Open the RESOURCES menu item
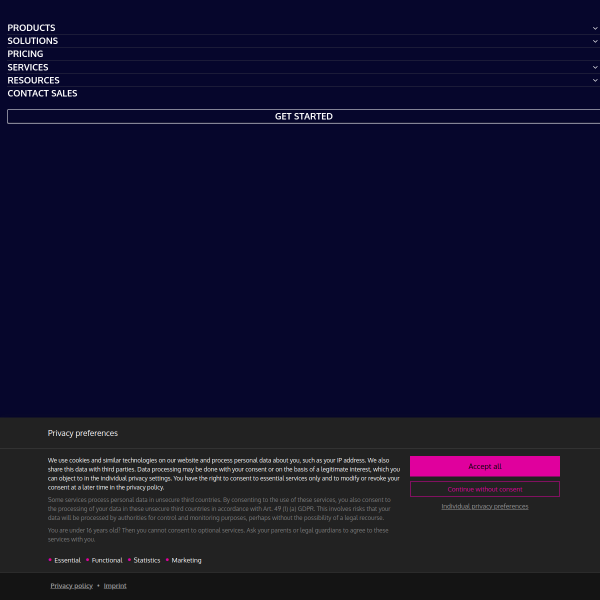Image resolution: width=600 pixels, height=600 pixels. click(33, 80)
